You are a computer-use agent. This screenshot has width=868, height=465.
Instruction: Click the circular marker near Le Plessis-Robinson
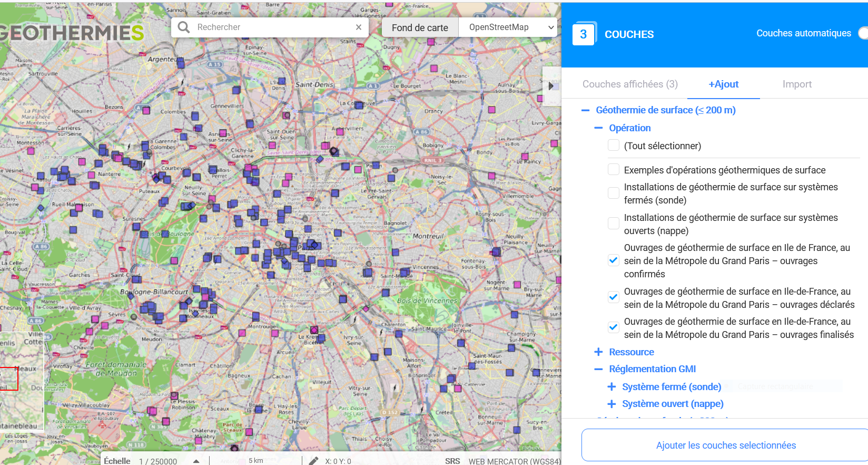coord(174,395)
